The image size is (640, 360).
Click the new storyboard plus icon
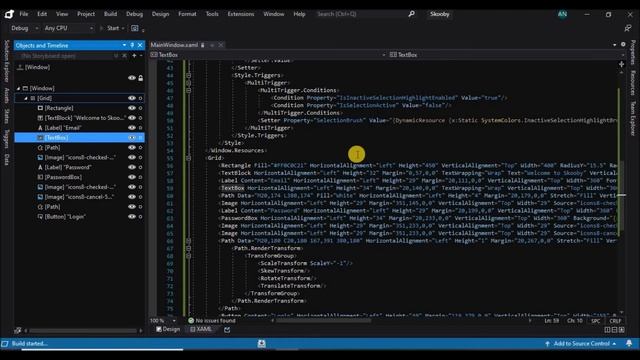tap(134, 56)
